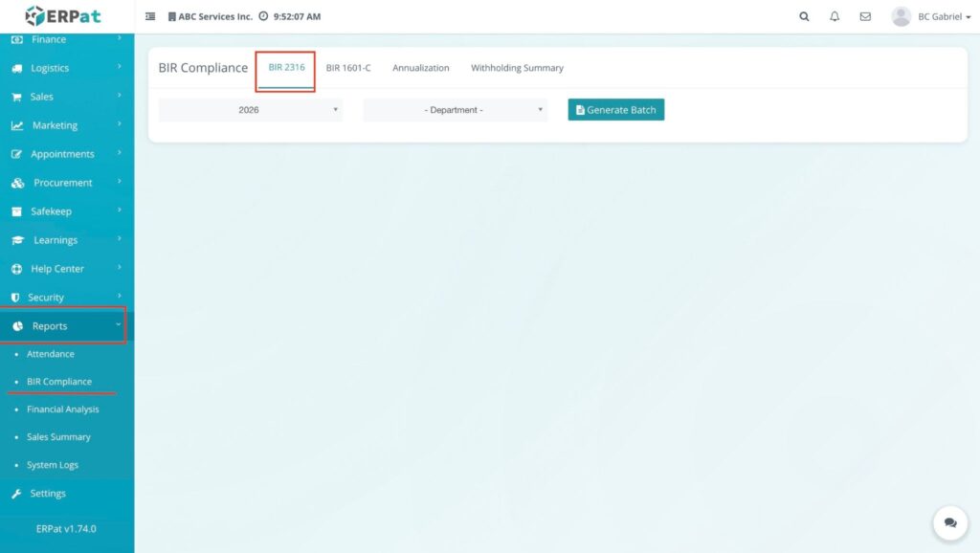This screenshot has height=553, width=980.
Task: Click the BC Gabriel avatar picture
Action: pos(901,16)
